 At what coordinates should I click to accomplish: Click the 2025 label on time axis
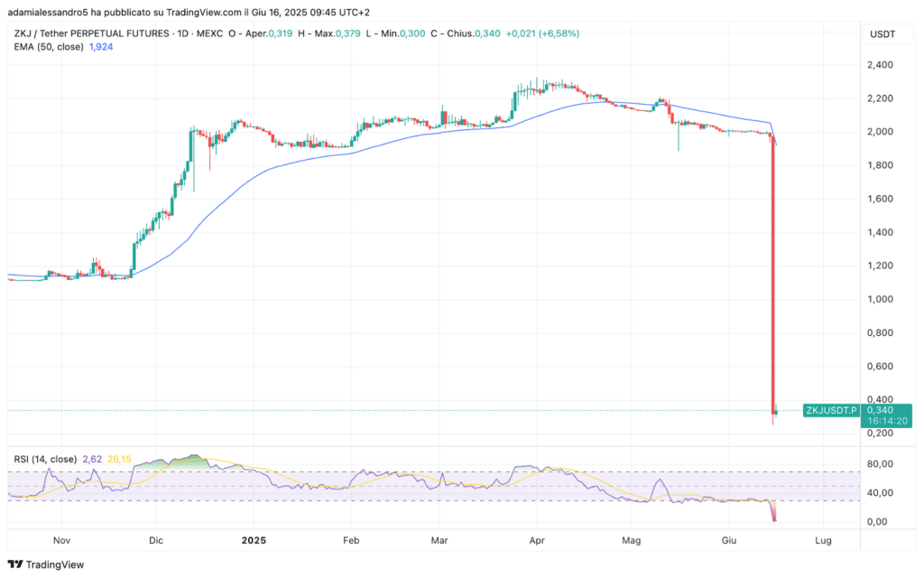point(254,540)
